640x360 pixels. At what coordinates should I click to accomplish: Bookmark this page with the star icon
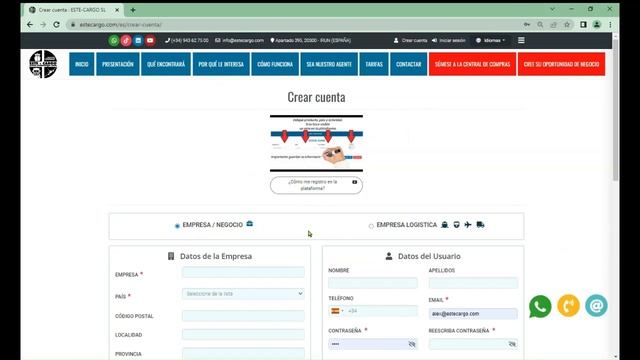(x=567, y=24)
